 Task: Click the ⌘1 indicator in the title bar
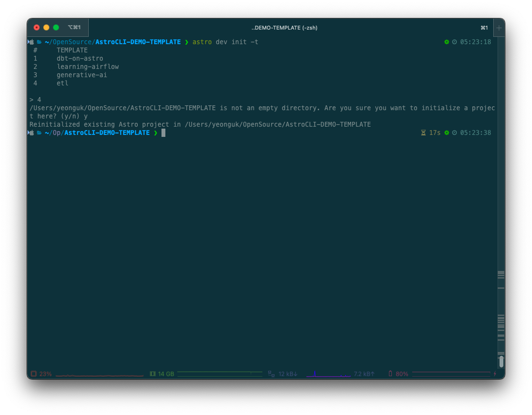(484, 28)
